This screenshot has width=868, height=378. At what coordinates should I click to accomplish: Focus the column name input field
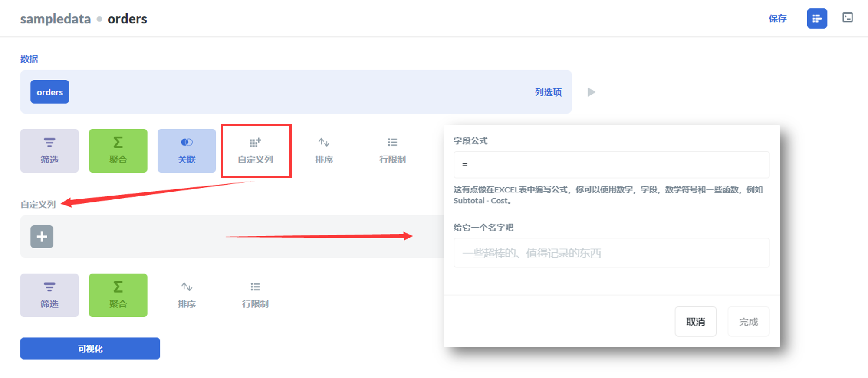[612, 253]
